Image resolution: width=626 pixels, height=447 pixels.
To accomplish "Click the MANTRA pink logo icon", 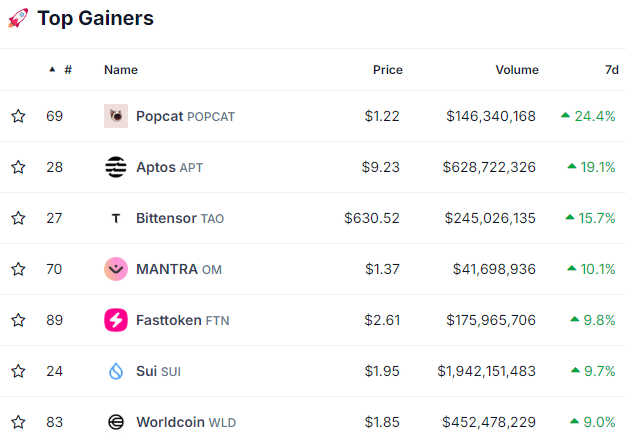I will tap(116, 269).
